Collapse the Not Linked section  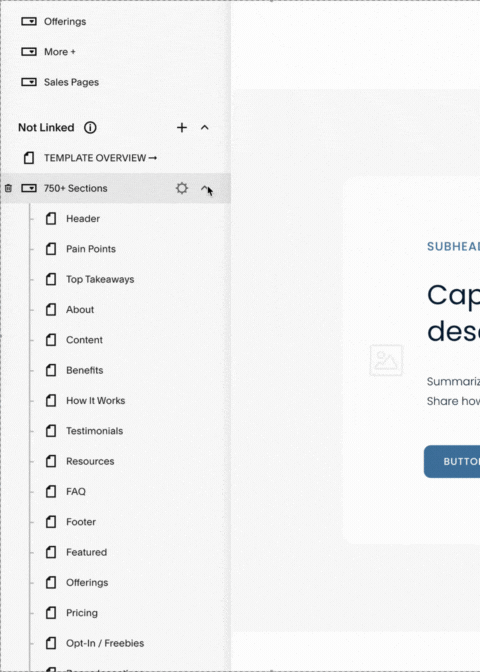pos(205,128)
